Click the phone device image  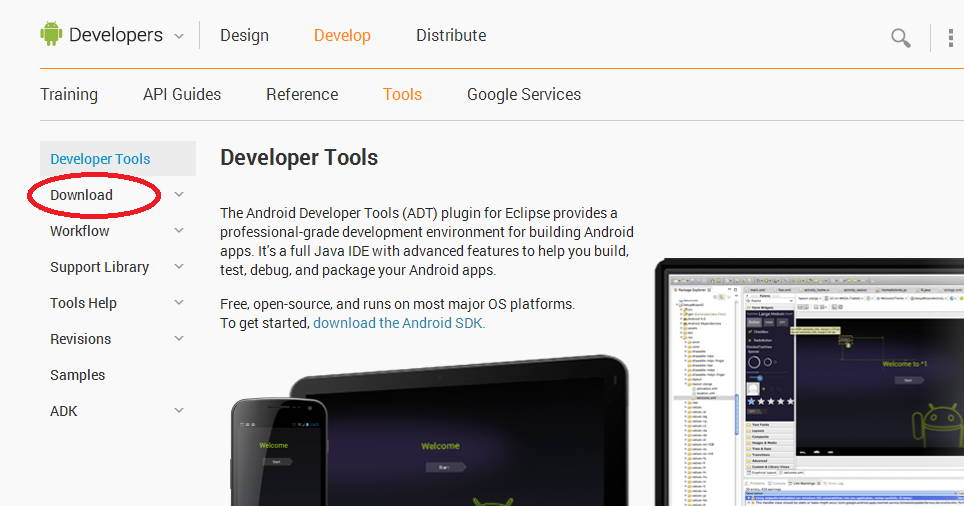tap(280, 452)
